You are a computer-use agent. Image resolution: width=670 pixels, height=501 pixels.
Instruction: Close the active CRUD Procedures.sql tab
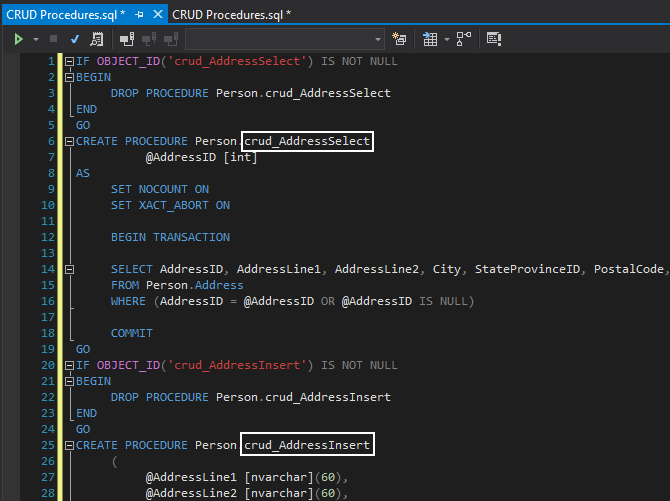(x=158, y=15)
